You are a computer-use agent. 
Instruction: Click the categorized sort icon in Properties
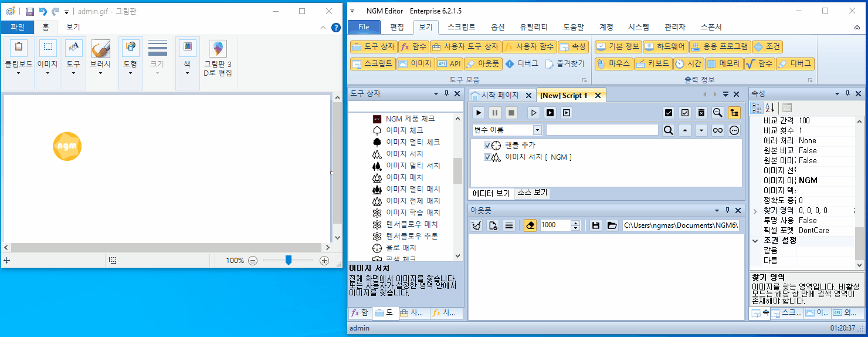[x=757, y=107]
